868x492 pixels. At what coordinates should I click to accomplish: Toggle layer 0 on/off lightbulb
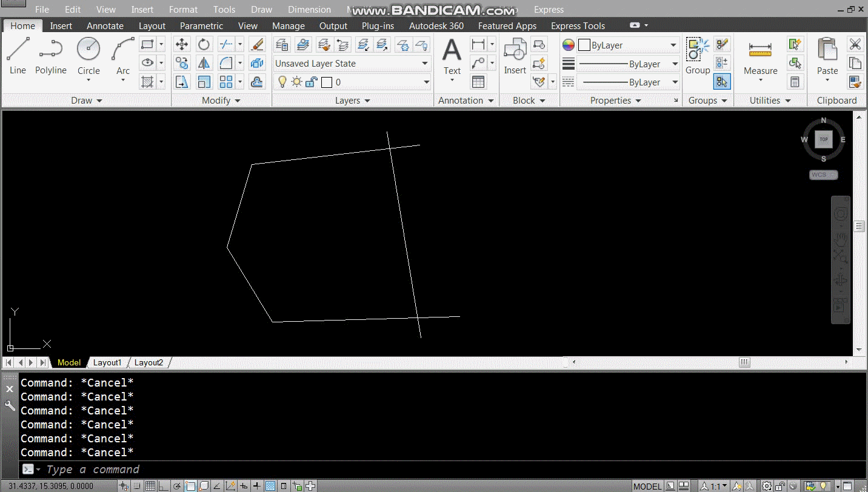[x=282, y=82]
